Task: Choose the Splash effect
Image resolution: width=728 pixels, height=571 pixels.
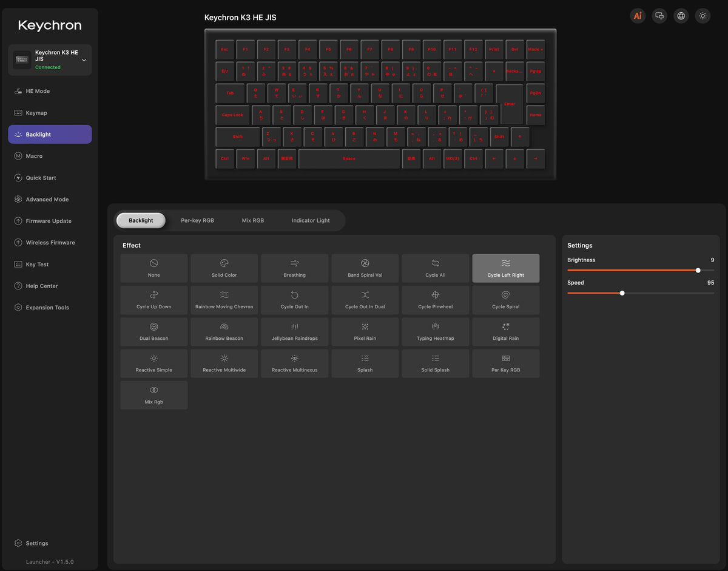Action: [365, 363]
